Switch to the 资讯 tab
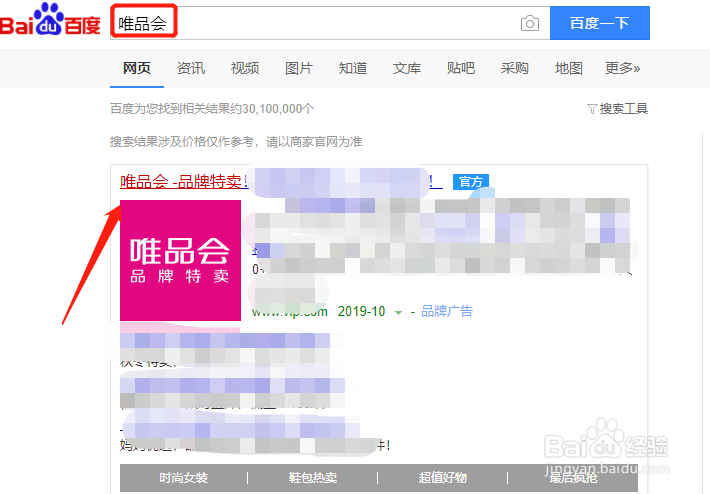This screenshot has width=710, height=494. pyautogui.click(x=191, y=68)
